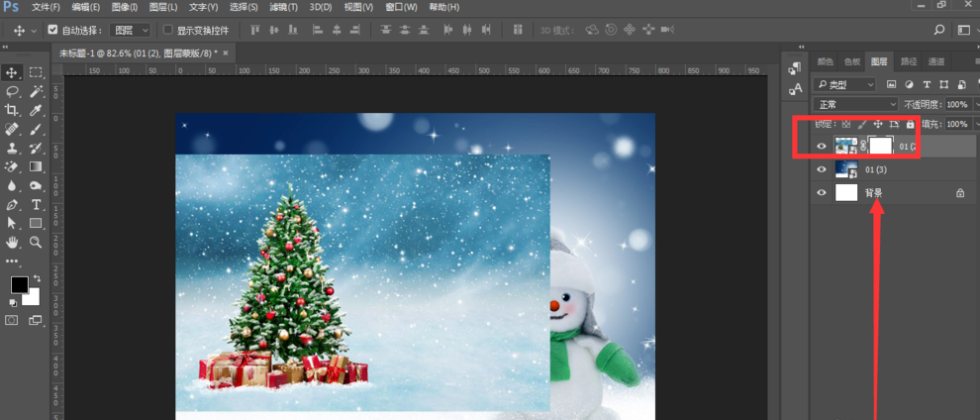Image resolution: width=980 pixels, height=420 pixels.
Task: Select the History Brush tool
Action: (36, 149)
